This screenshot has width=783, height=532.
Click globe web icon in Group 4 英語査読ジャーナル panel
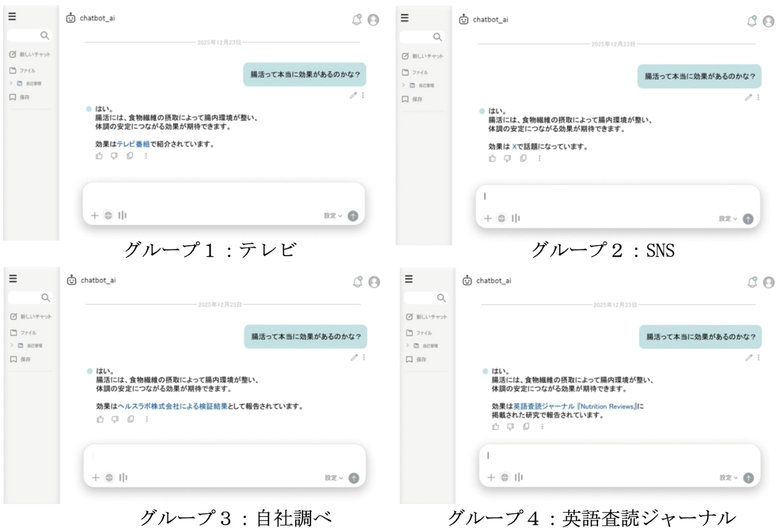(505, 477)
